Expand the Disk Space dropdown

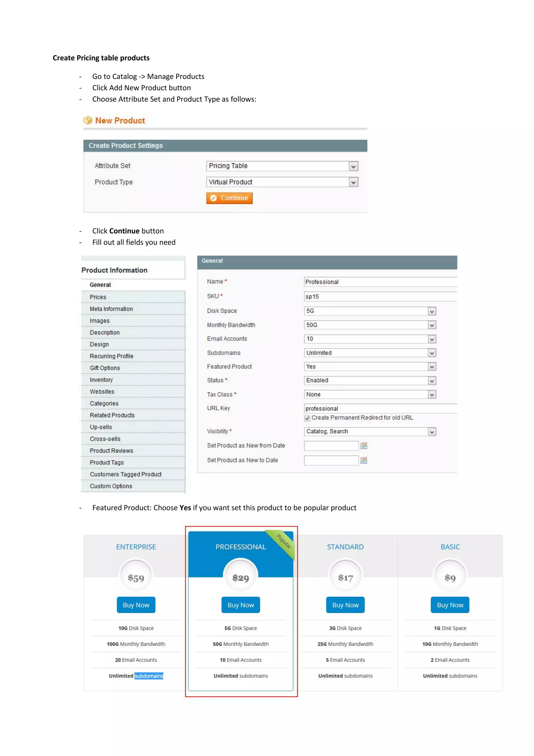coord(370,311)
